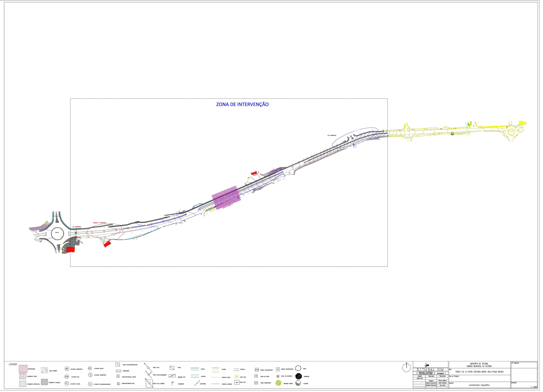Click the Monte Belo roundabout circle
Screen dimensions: 543x392
coord(57,234)
